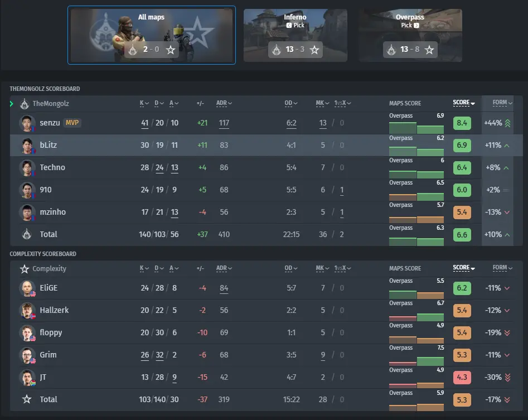Click the MAPS SCORE header in TheMongolz table
Image resolution: width=528 pixels, height=420 pixels.
click(x=405, y=103)
